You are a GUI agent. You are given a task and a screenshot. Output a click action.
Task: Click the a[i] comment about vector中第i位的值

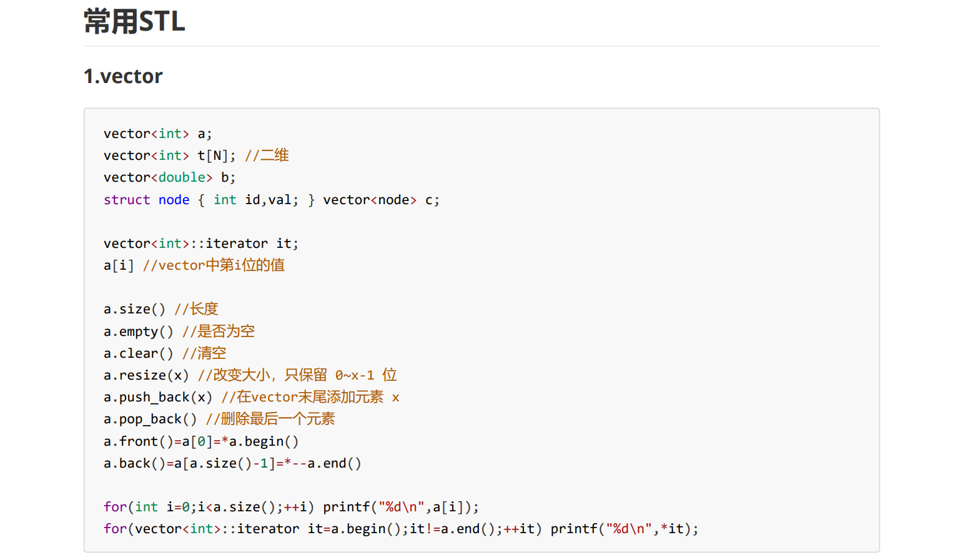pos(214,265)
